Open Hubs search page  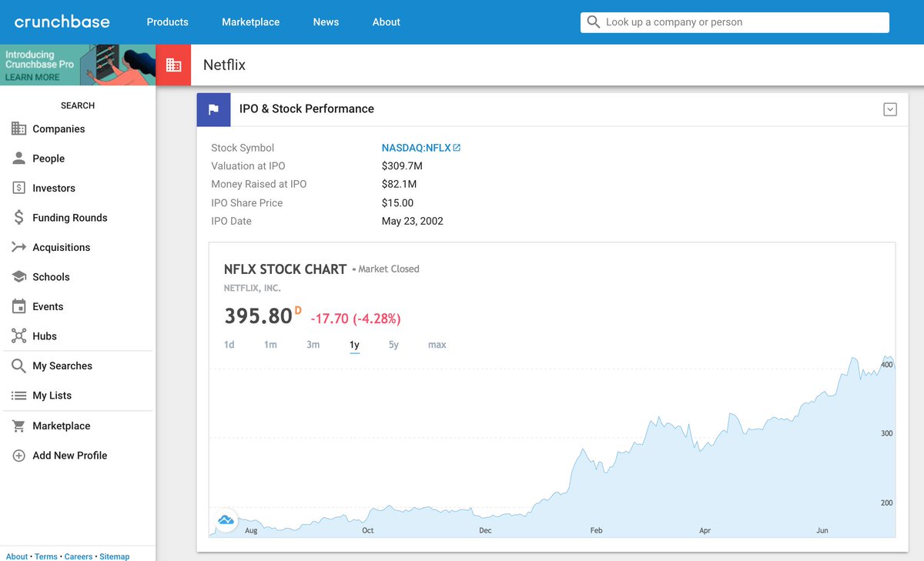coord(45,336)
